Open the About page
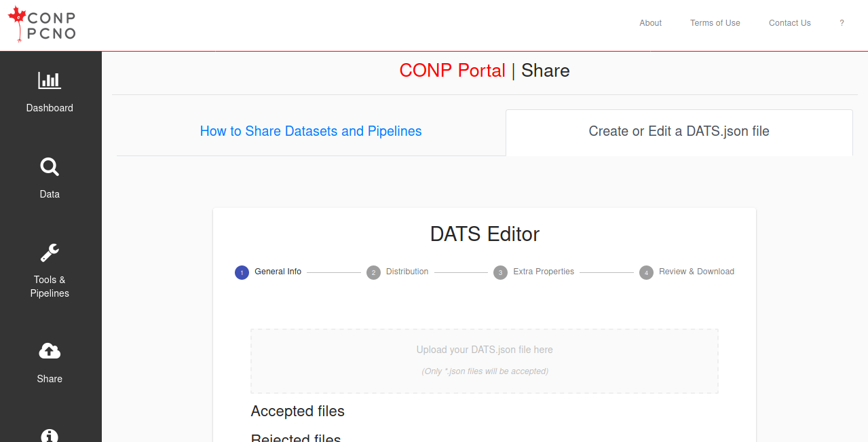Image resolution: width=868 pixels, height=442 pixels. coord(649,23)
